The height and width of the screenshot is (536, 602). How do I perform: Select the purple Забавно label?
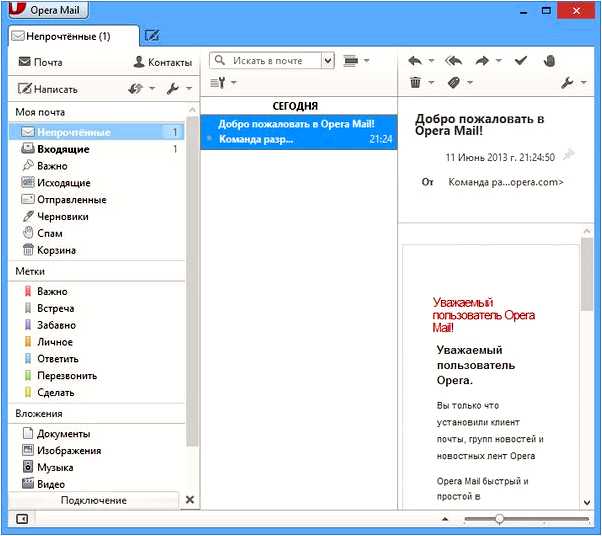50,325
